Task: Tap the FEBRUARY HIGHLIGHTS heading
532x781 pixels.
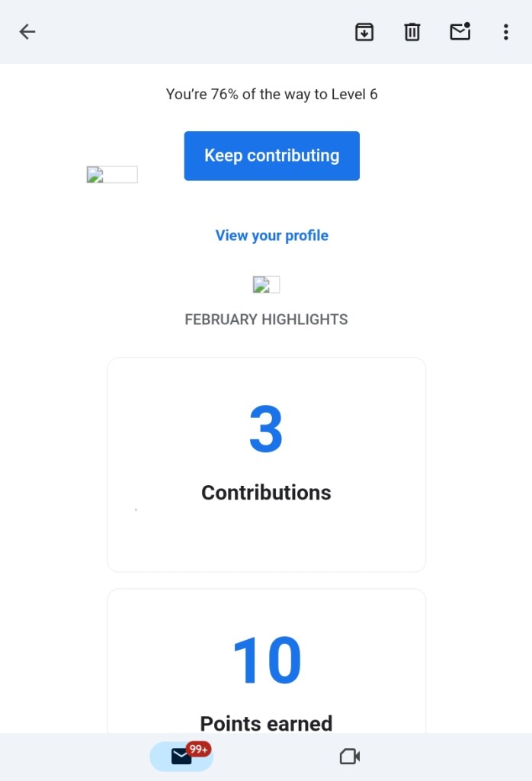Action: tap(266, 320)
